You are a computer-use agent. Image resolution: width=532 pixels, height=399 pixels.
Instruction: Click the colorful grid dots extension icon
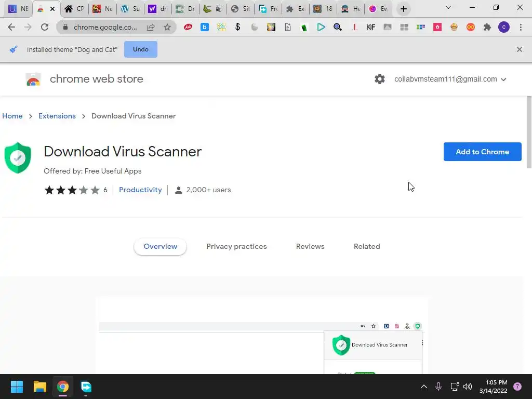coord(221,27)
